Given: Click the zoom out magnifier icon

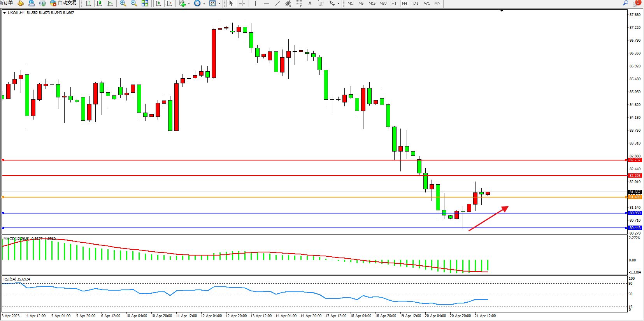Looking at the screenshot, I should pyautogui.click(x=134, y=4).
